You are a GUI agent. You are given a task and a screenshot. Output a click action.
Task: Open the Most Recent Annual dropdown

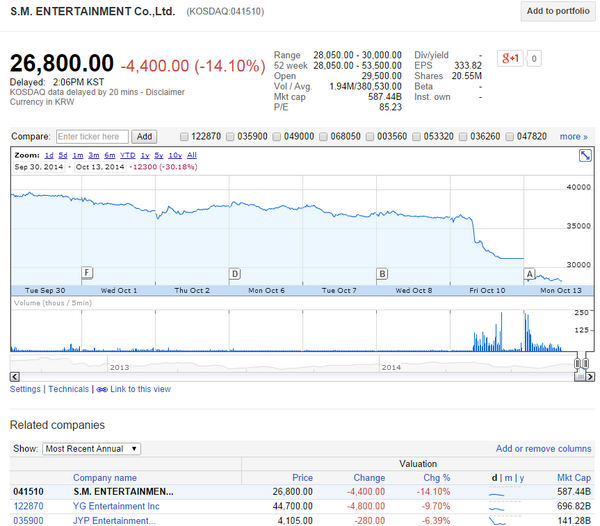pos(91,449)
